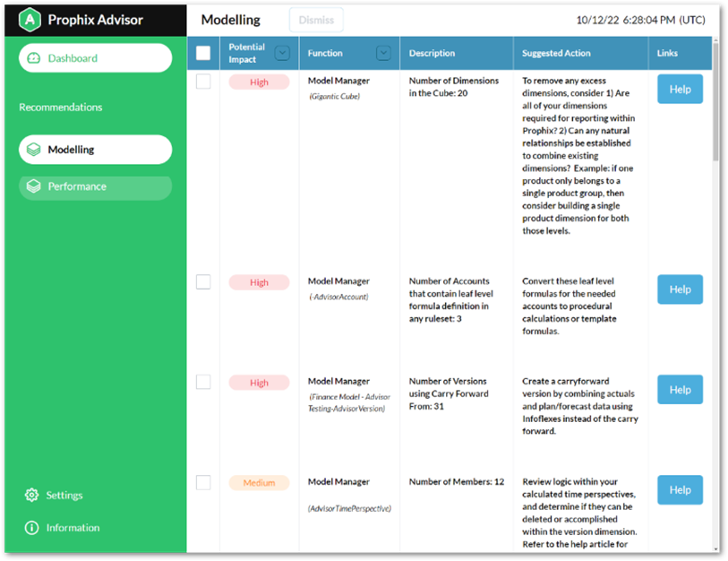Click the High impact badge on the first row
The height and width of the screenshot is (561, 728).
[x=259, y=82]
